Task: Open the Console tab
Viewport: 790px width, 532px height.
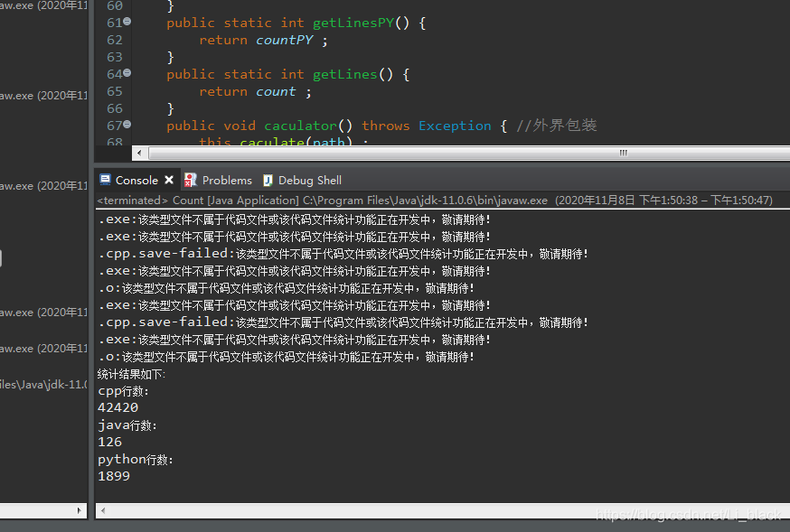Action: [136, 180]
